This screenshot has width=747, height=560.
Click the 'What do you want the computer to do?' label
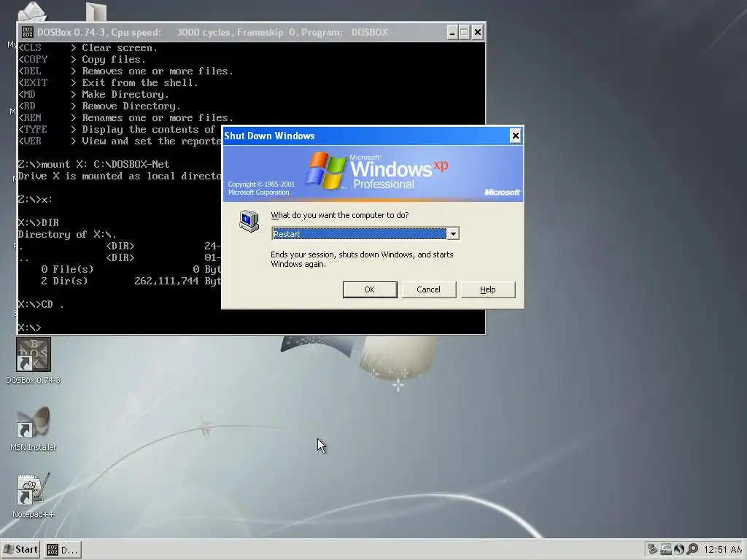click(340, 215)
